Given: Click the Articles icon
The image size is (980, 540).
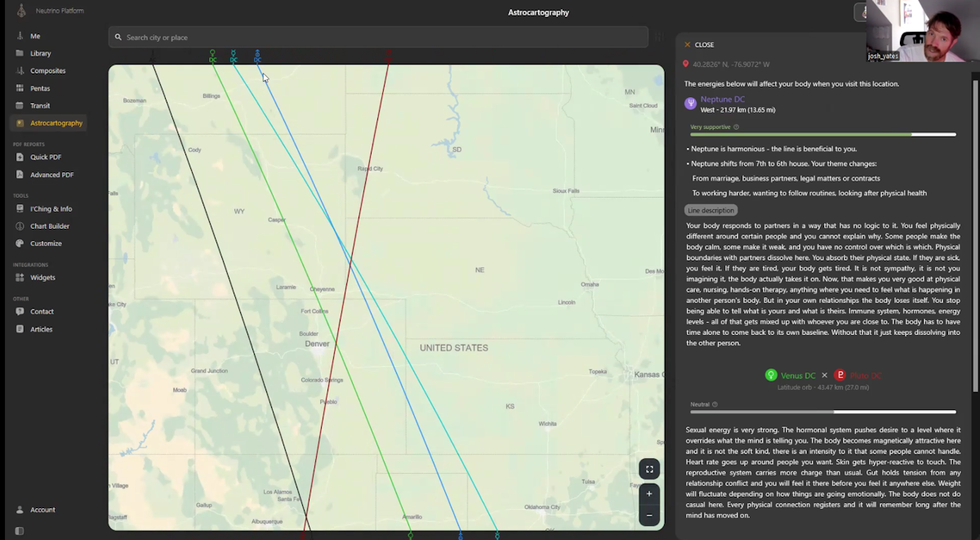Looking at the screenshot, I should pyautogui.click(x=20, y=329).
